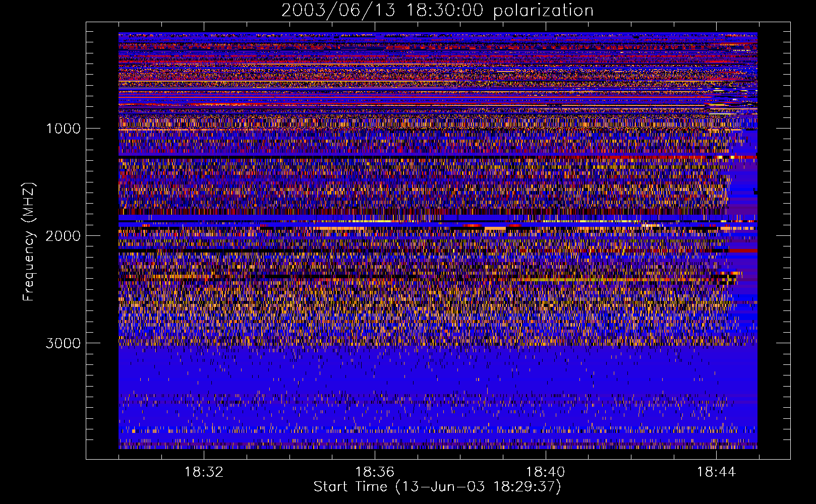The width and height of the screenshot is (816, 504).
Task: Click the '3000' frequency tick label
Action: click(x=63, y=343)
